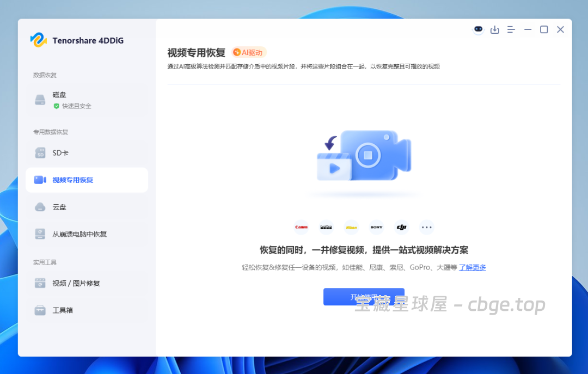Click the Canon brand logo

pyautogui.click(x=301, y=227)
